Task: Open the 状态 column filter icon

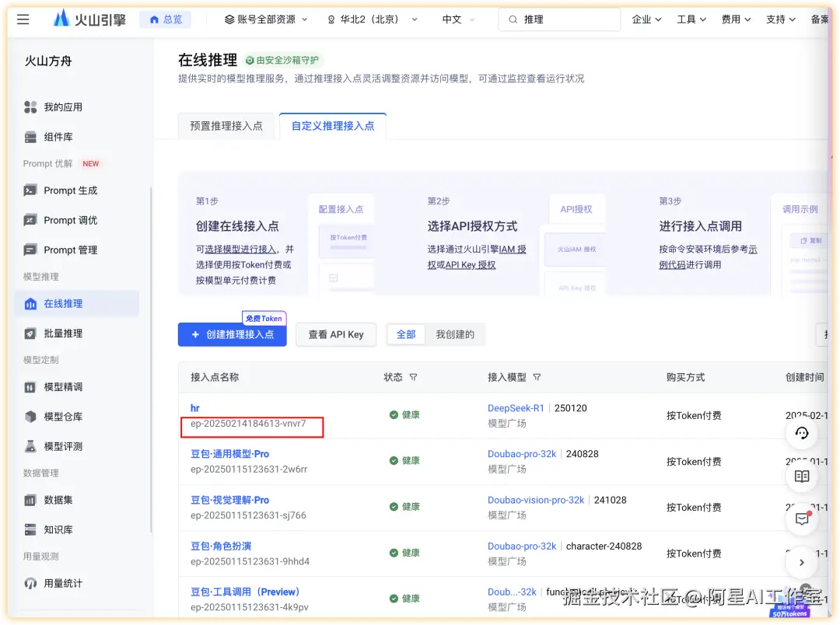Action: click(x=414, y=377)
